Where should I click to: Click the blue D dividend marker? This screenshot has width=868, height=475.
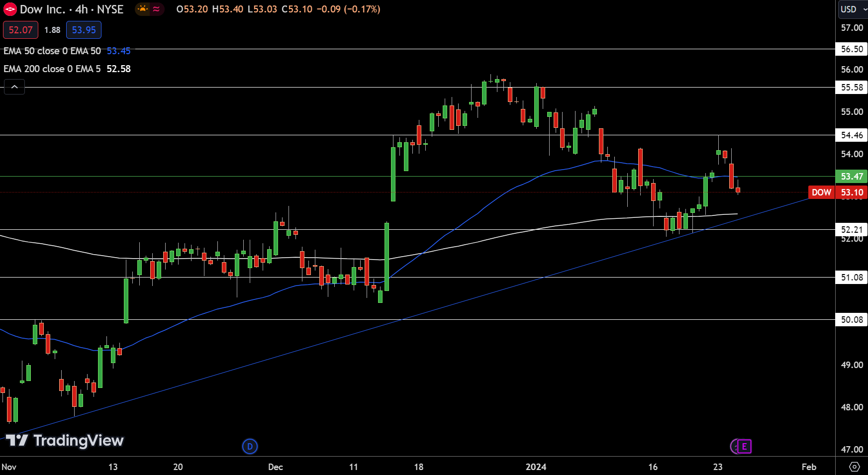(250, 446)
